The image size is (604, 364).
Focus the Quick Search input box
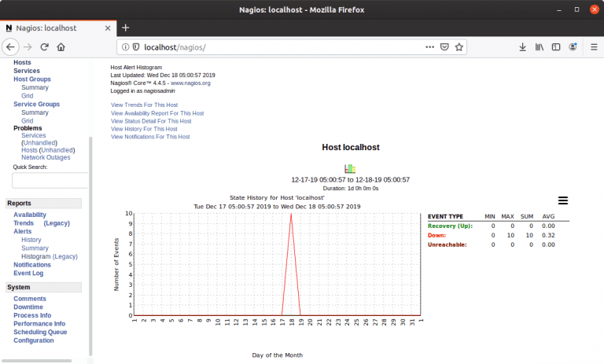(x=50, y=180)
